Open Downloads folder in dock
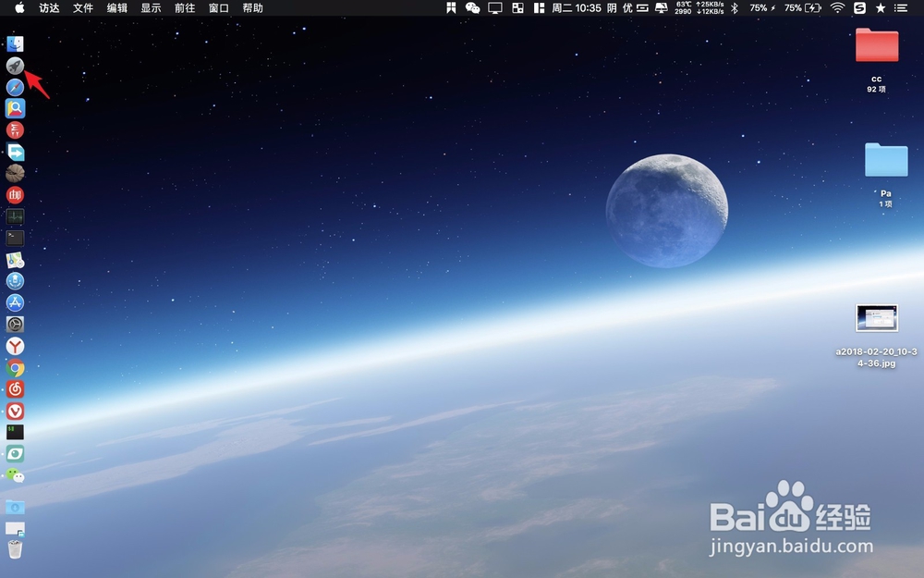 [x=15, y=507]
